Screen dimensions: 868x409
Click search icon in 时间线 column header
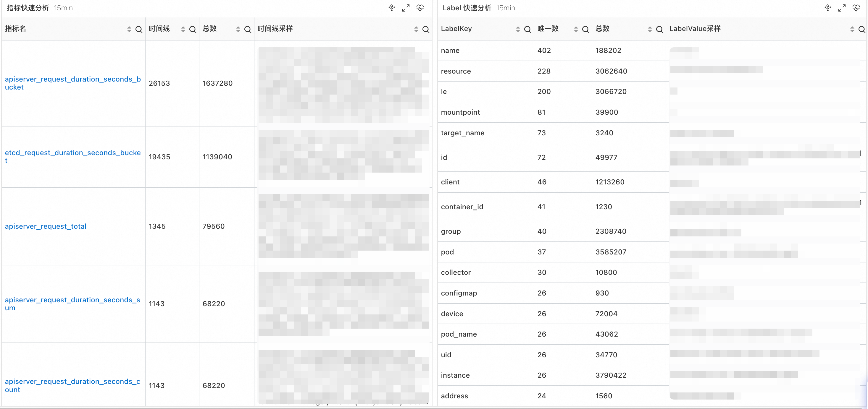[193, 30]
